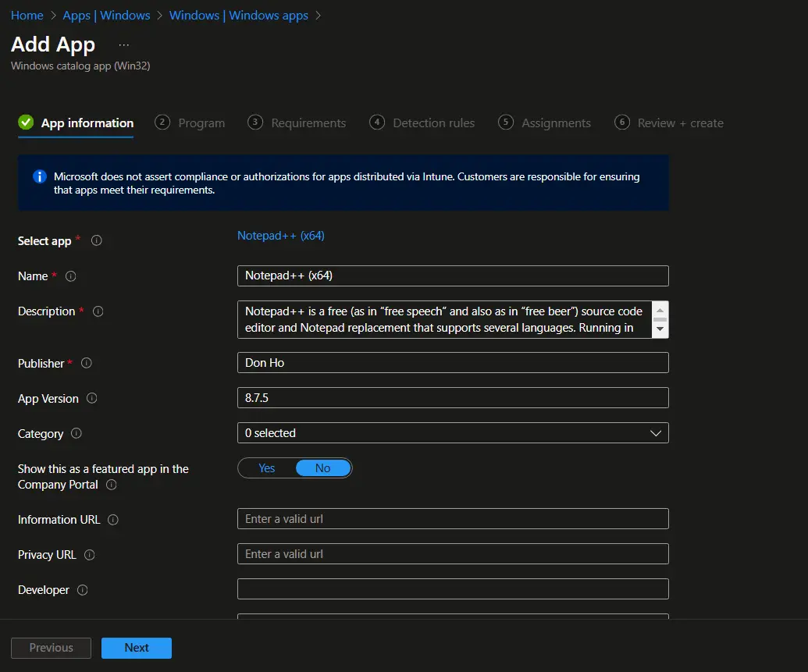Image resolution: width=808 pixels, height=672 pixels.
Task: Click the info icon for Description
Action: (98, 311)
